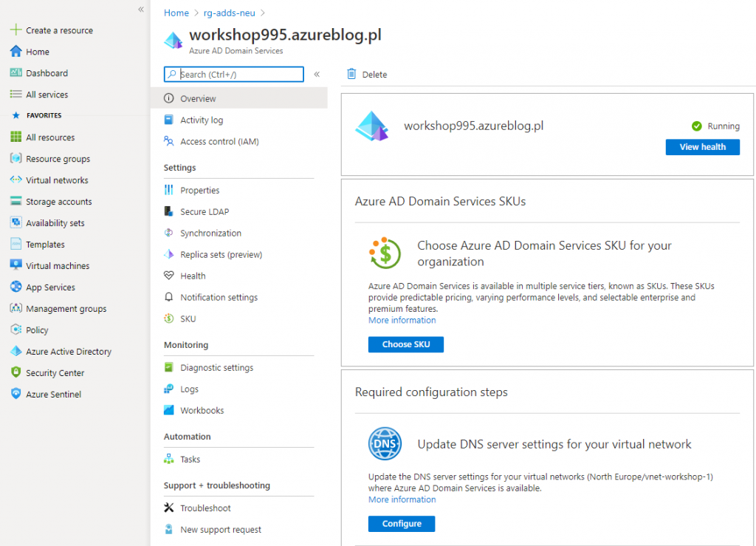This screenshot has height=546, width=756.
Task: Click the Choose SKU button
Action: tap(405, 344)
